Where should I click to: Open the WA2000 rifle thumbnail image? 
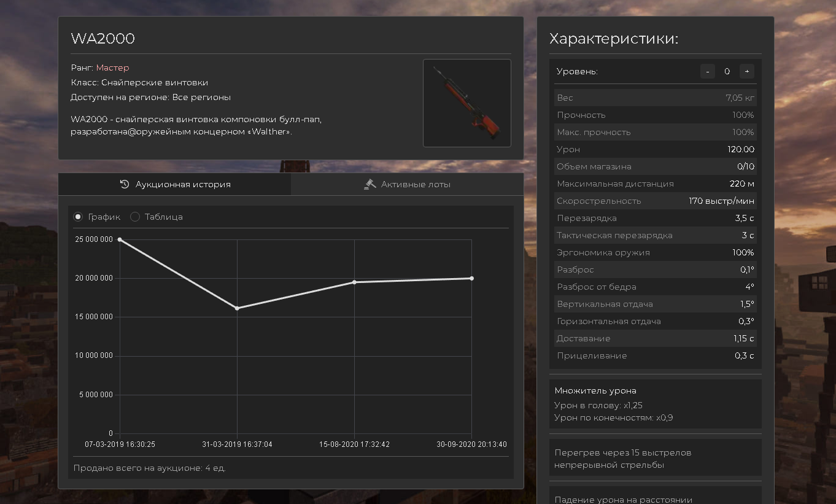coord(467,103)
